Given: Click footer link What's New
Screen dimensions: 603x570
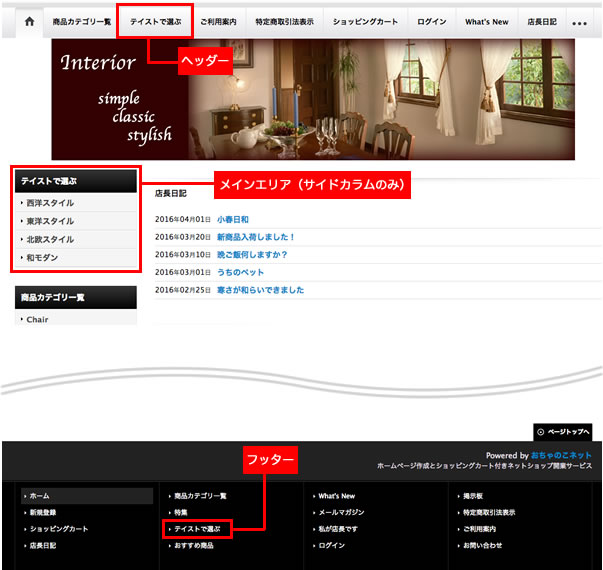Looking at the screenshot, I should click(336, 496).
